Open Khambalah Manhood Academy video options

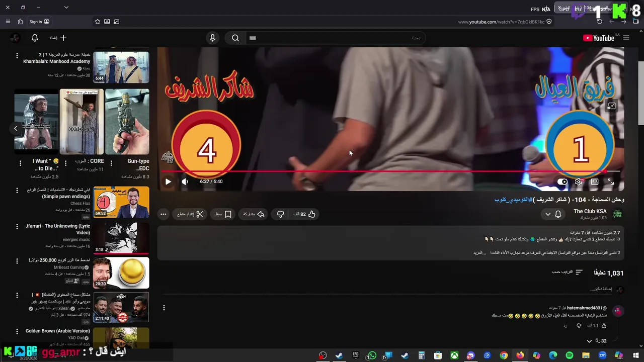click(x=17, y=56)
